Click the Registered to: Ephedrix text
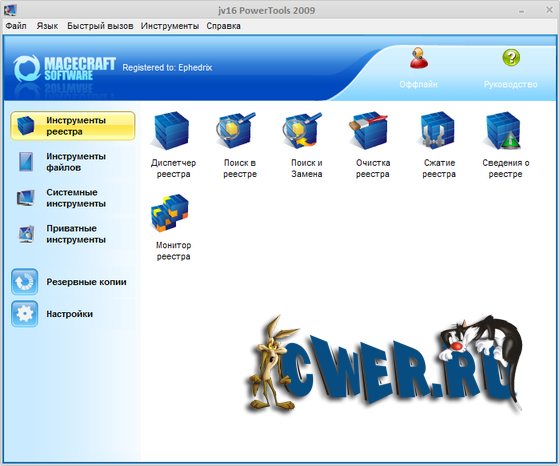 click(167, 68)
